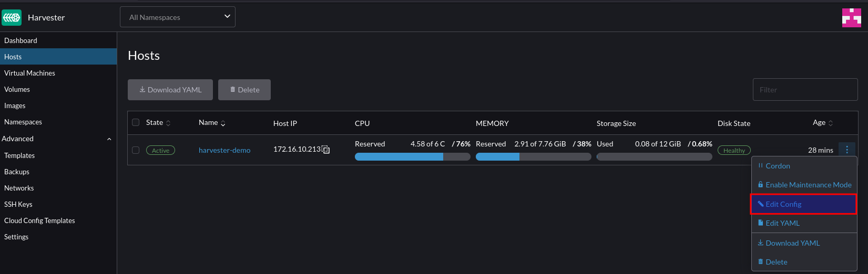Click the Harvester logo icon

tap(12, 17)
